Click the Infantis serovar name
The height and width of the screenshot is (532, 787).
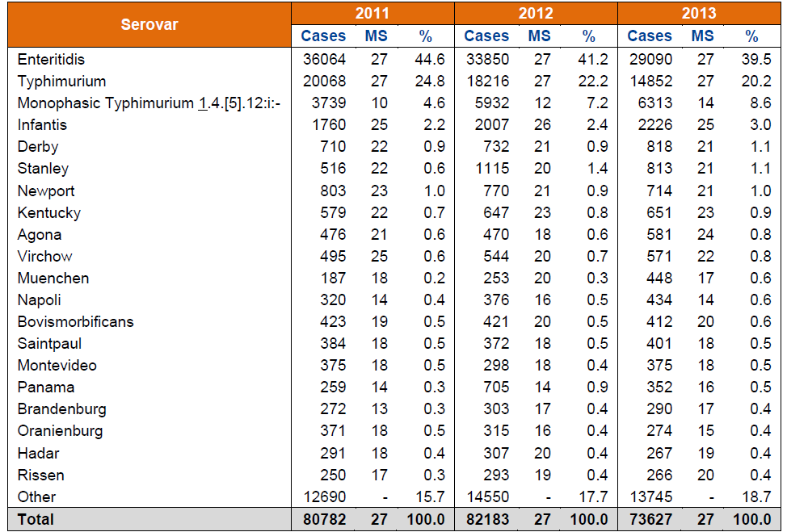pos(42,125)
